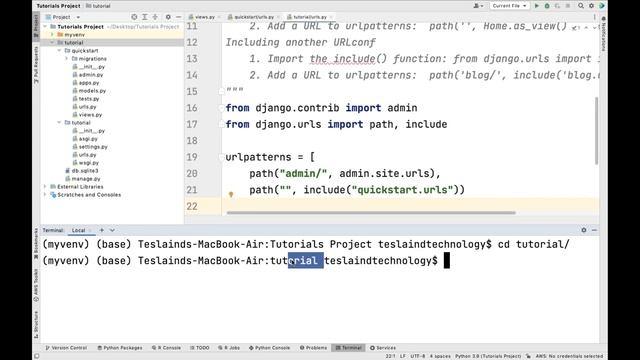Open the TODO tool window
640x360 pixels.
pyautogui.click(x=200, y=348)
